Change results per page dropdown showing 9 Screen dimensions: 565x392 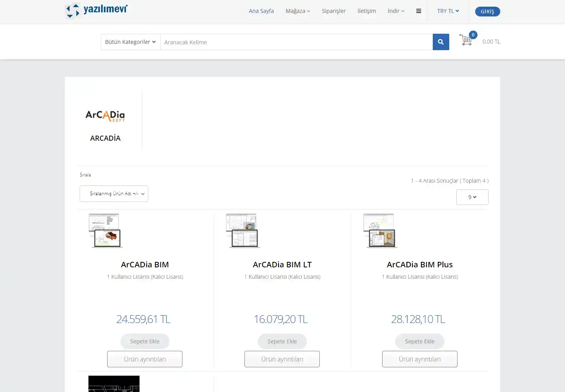472,197
